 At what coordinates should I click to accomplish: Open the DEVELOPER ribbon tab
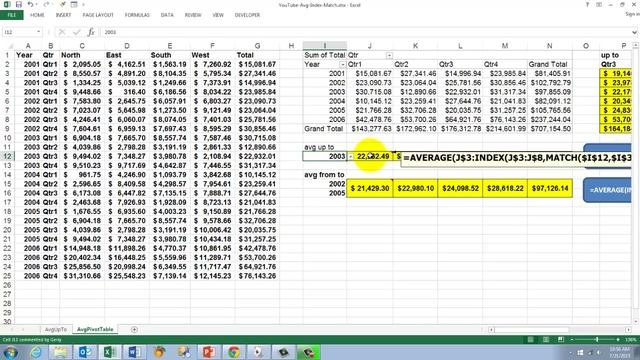pyautogui.click(x=247, y=15)
